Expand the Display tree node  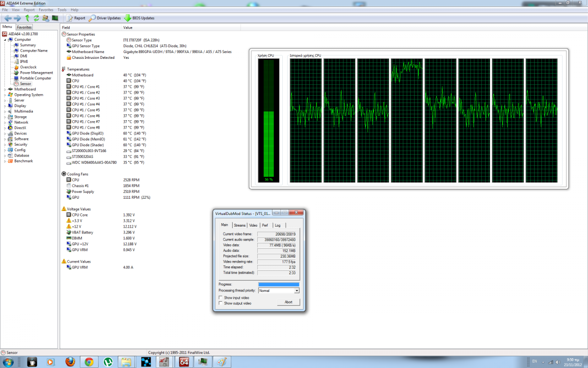pyautogui.click(x=5, y=105)
